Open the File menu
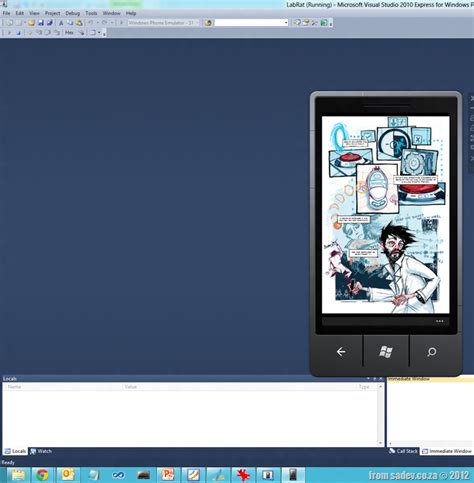The height and width of the screenshot is (483, 474). 6,13
